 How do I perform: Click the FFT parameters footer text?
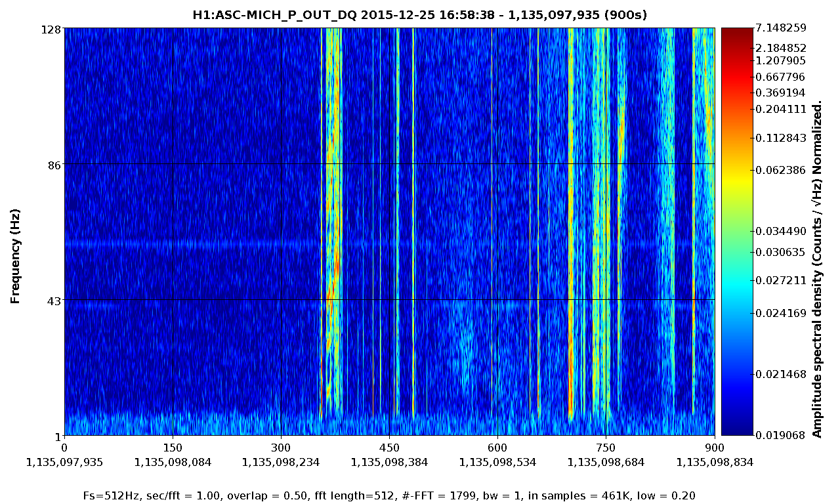[389, 495]
